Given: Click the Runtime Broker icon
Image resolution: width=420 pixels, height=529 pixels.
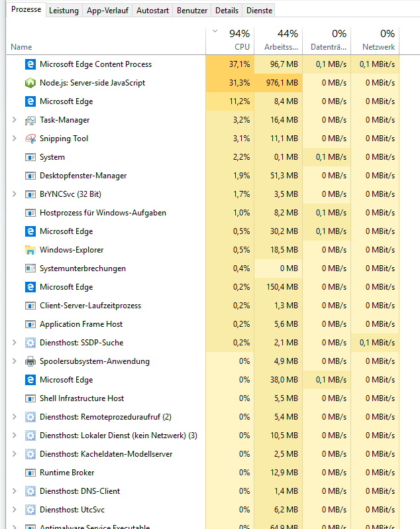Looking at the screenshot, I should pyautogui.click(x=30, y=473).
